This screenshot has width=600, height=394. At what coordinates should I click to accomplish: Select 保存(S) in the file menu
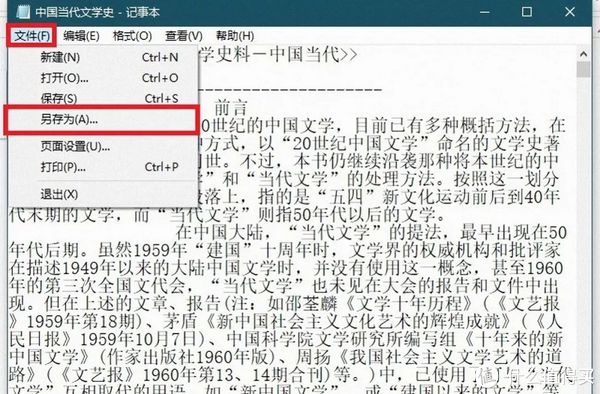(103, 98)
